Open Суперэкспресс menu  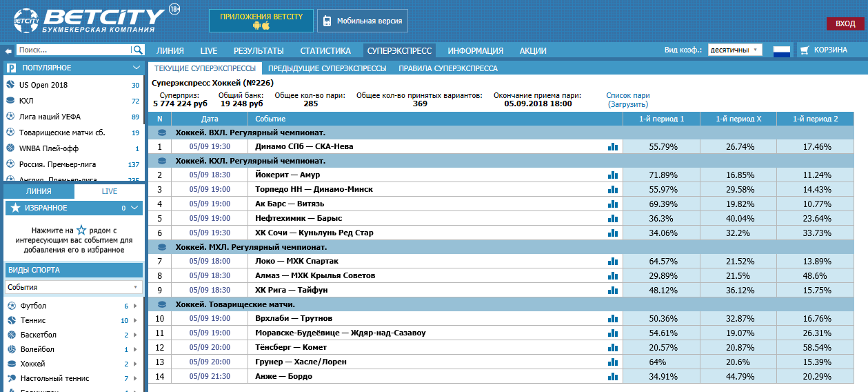400,50
